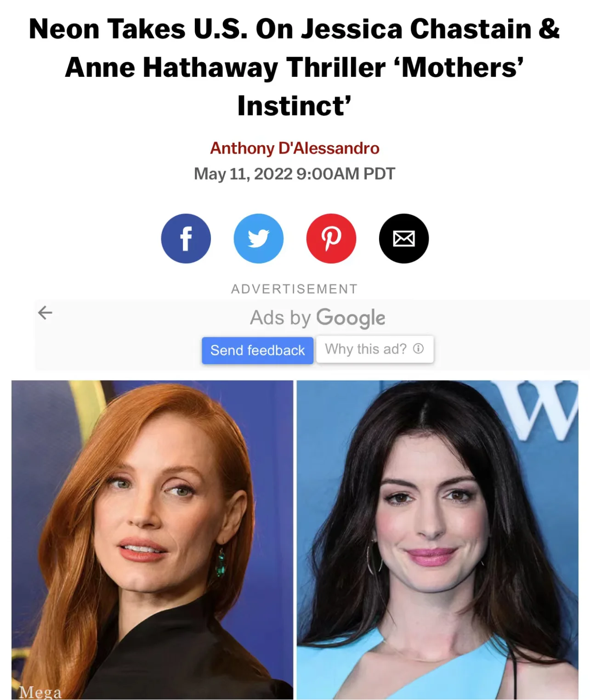Open the red-haired actress photo
This screenshot has height=700, width=590.
click(x=152, y=540)
